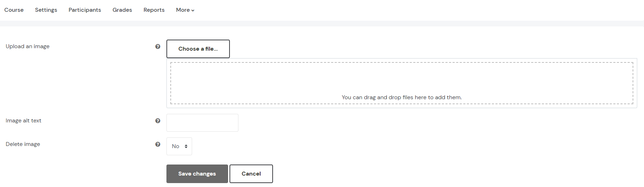
Task: Click the Upload an image label
Action: click(x=27, y=46)
